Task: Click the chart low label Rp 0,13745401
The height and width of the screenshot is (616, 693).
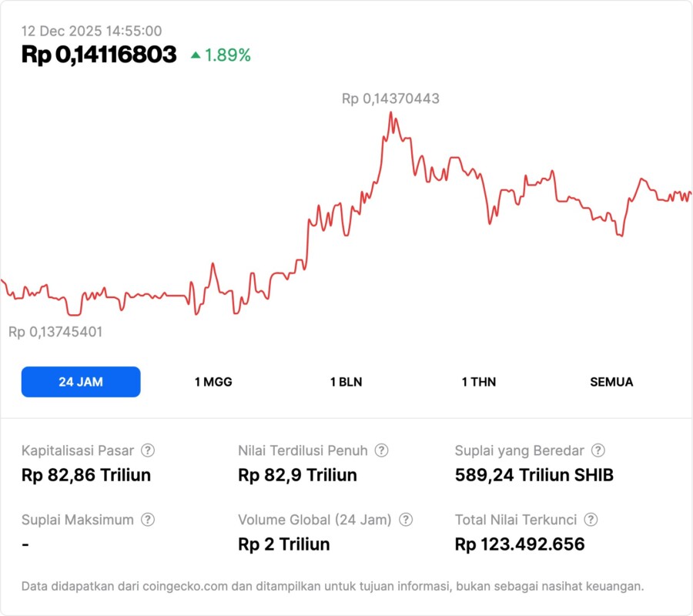Action: [x=55, y=332]
